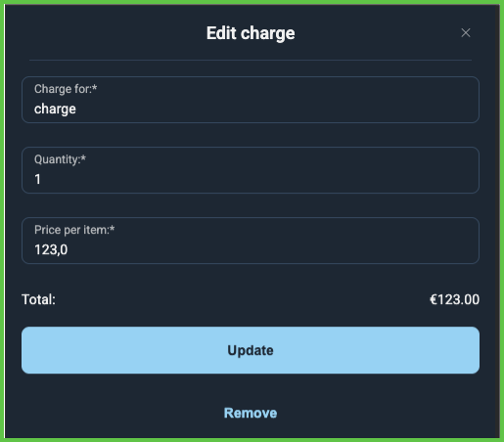The image size is (504, 442).
Task: Click the "Total:" label
Action: pos(38,299)
